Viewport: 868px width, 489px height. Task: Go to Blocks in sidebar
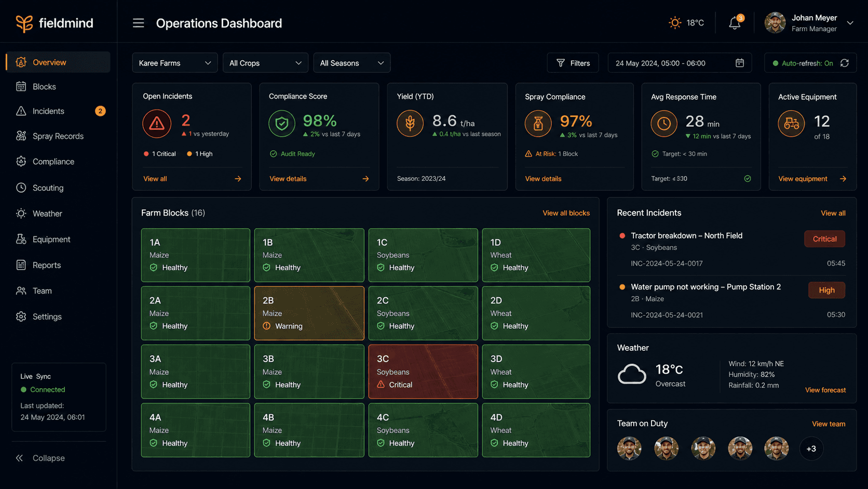click(58, 87)
